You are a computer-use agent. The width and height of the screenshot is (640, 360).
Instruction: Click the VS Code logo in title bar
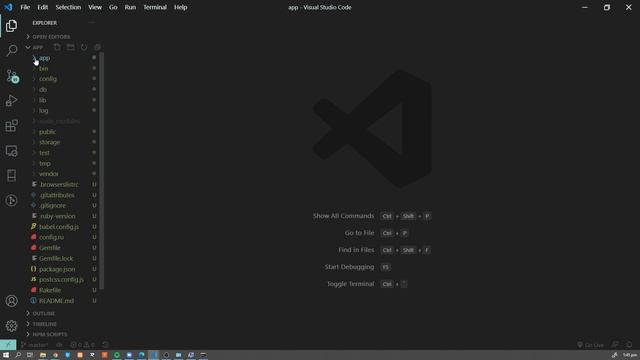tap(8, 7)
